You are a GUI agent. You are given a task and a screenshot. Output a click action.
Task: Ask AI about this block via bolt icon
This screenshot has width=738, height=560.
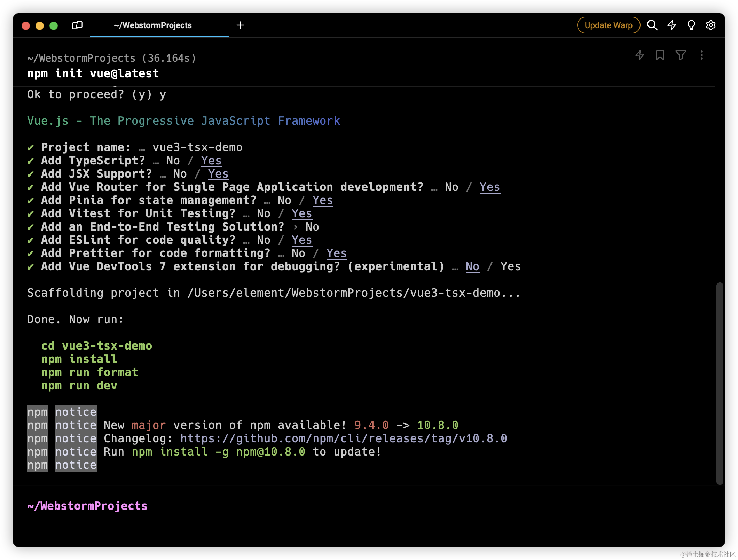[639, 55]
